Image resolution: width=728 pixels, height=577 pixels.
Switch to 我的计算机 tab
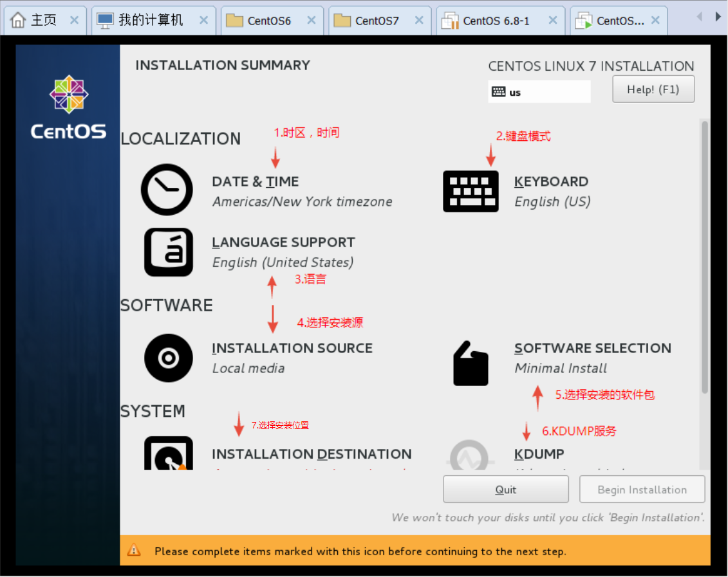pyautogui.click(x=154, y=21)
